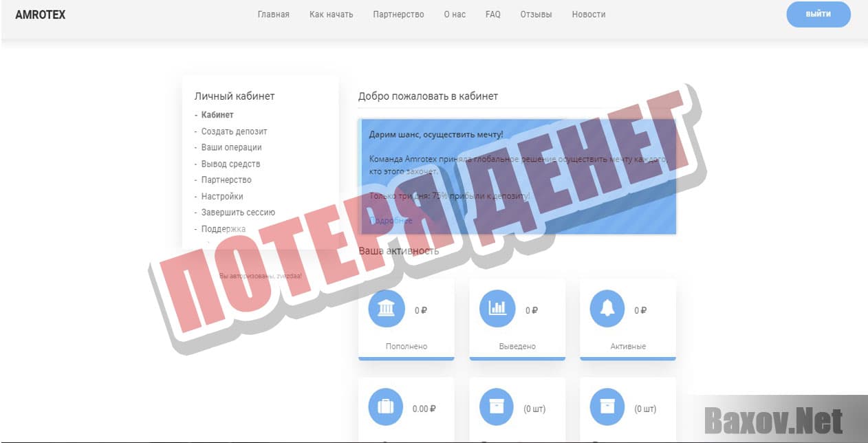Open the Как начать page

click(331, 14)
